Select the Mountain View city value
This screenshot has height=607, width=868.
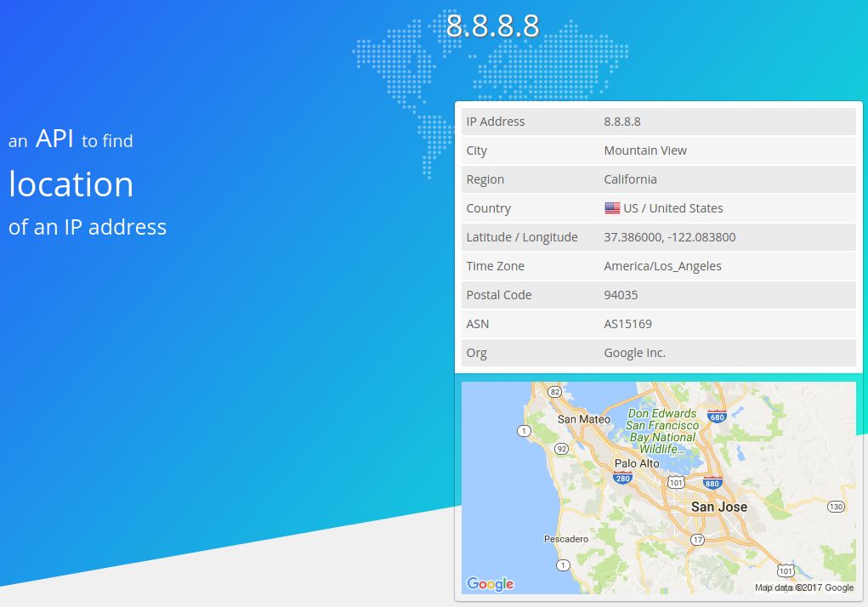(645, 150)
